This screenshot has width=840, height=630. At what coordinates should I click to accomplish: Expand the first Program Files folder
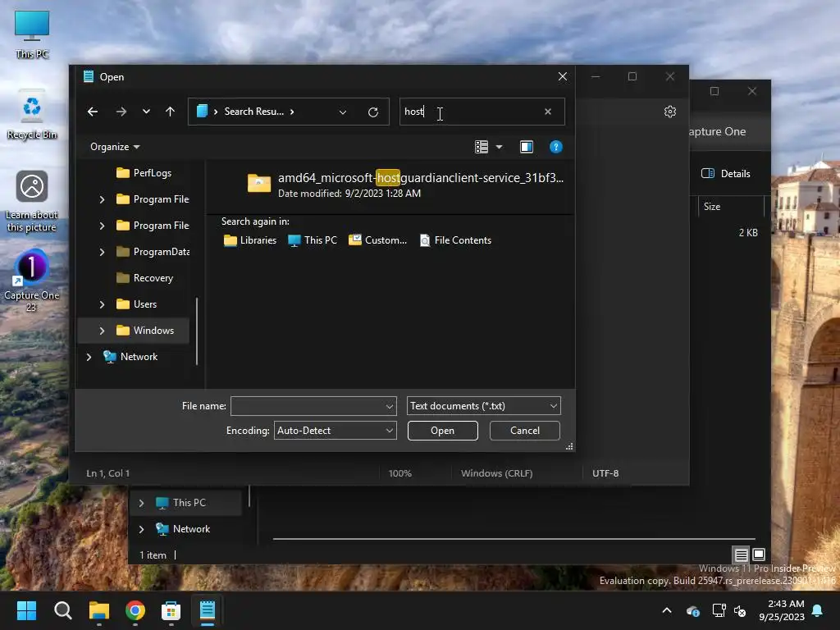tap(102, 199)
